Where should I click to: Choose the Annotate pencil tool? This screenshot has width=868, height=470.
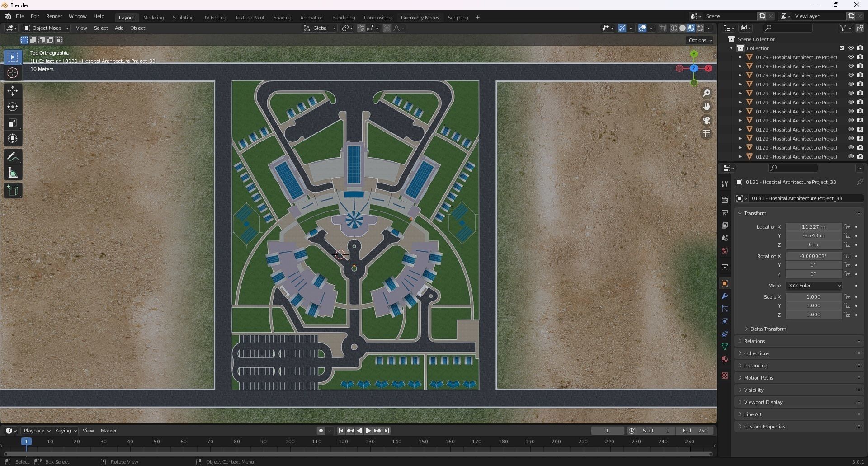(13, 157)
